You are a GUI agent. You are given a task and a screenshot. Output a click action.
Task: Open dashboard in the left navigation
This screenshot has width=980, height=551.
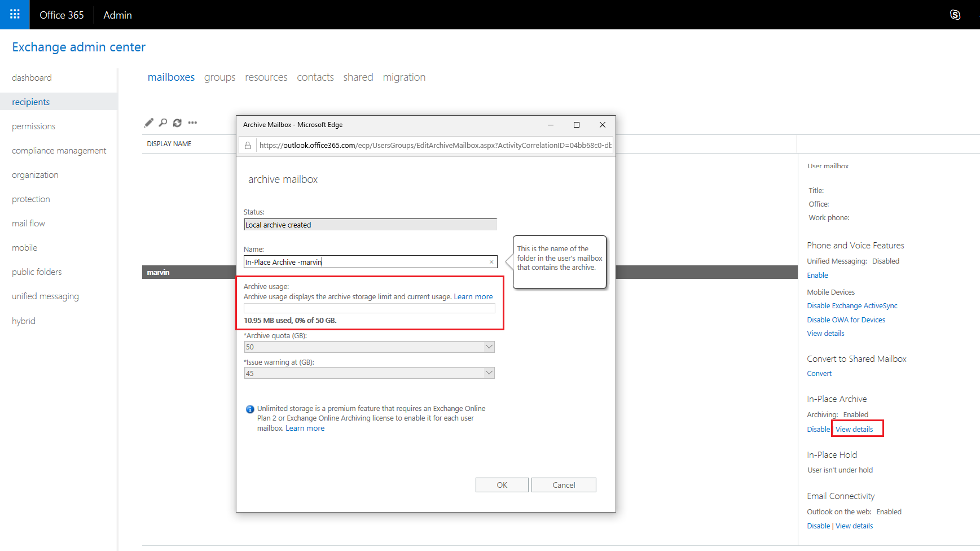click(32, 78)
